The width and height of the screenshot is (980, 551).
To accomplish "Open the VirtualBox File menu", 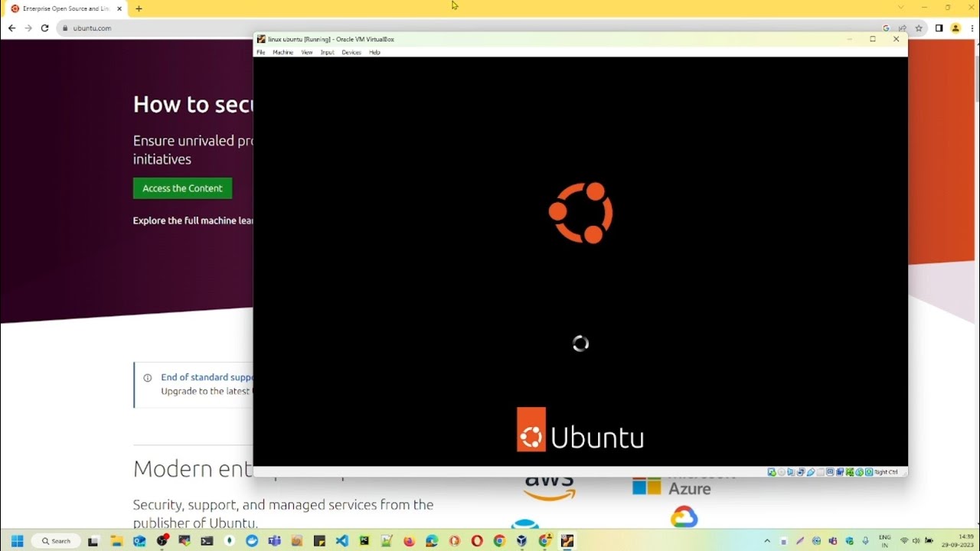I will coord(260,52).
